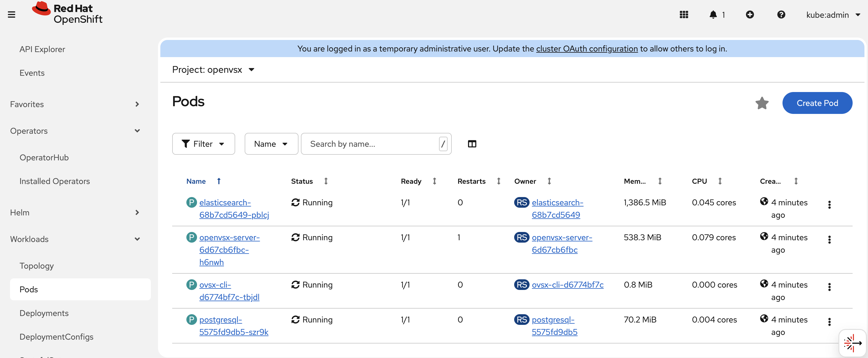Open pod ovsx-cli-d6774bf7c-tbjdl
Image resolution: width=868 pixels, height=358 pixels.
click(229, 291)
